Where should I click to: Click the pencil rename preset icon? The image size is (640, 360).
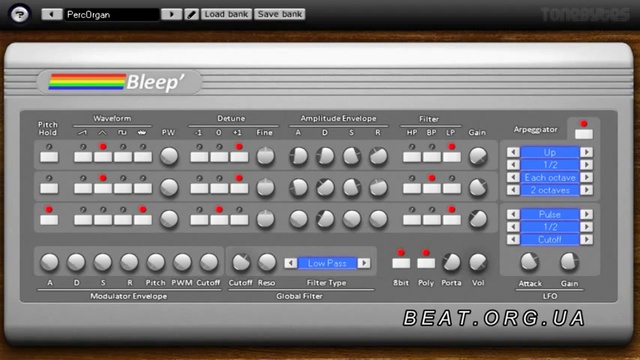click(191, 14)
